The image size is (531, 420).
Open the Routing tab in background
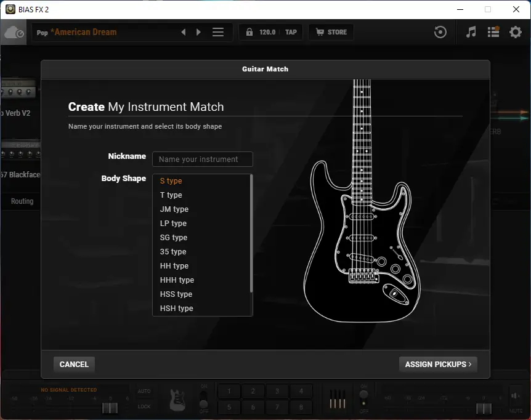(22, 201)
